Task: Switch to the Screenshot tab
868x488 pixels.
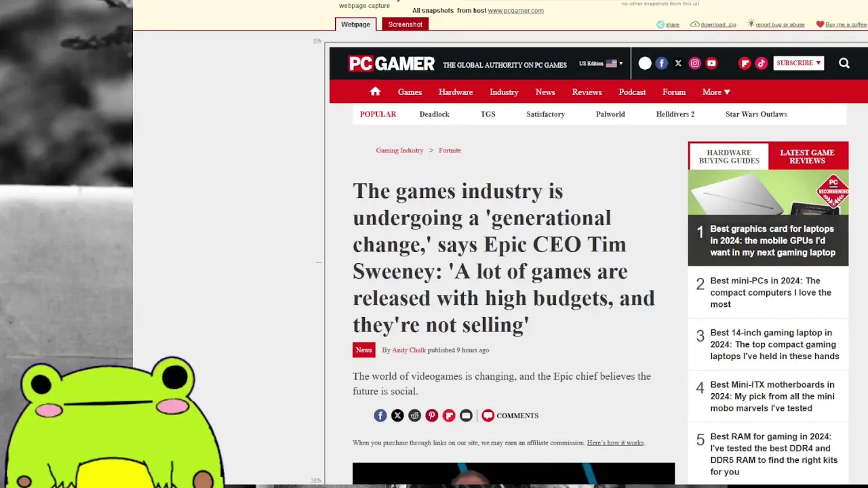Action: pyautogui.click(x=406, y=24)
